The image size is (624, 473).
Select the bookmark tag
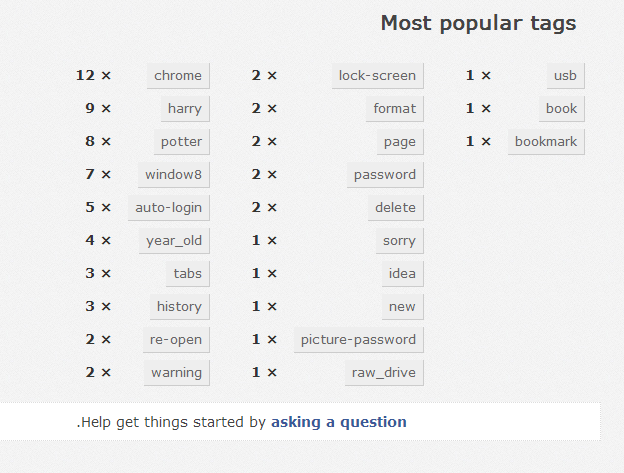pos(546,141)
